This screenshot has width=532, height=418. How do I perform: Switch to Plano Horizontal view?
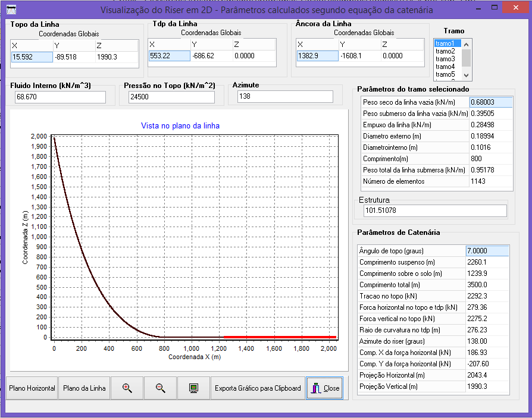click(32, 388)
